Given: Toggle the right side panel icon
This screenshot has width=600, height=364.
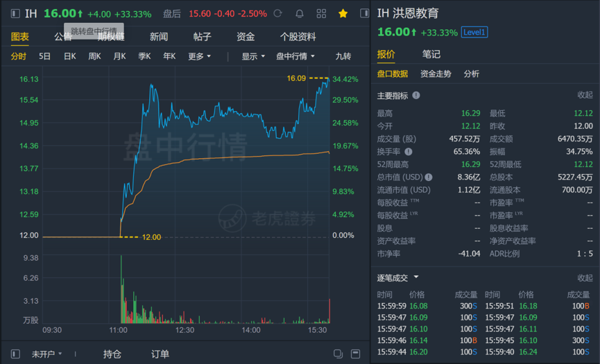Looking at the screenshot, I should click(365, 14).
